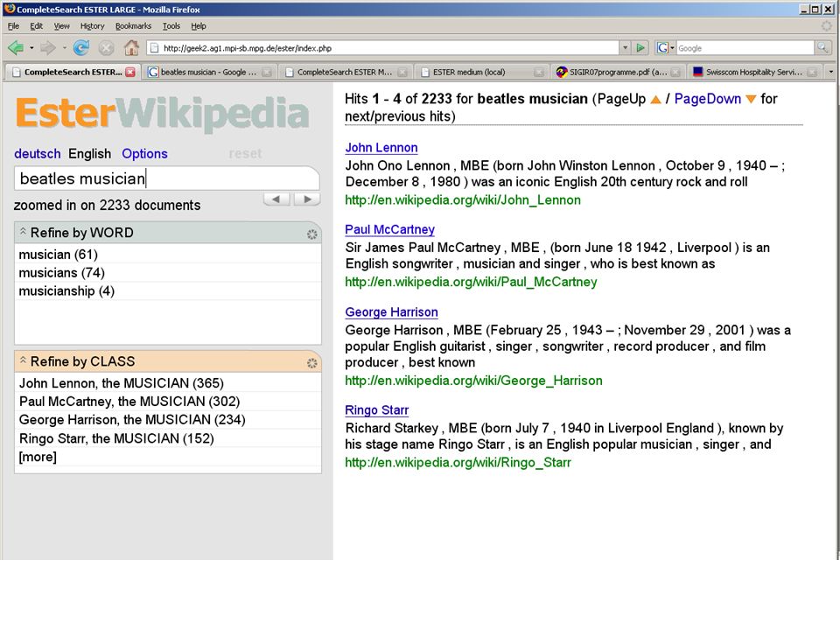
Task: Click the search magnifier icon in toolbar
Action: click(822, 48)
